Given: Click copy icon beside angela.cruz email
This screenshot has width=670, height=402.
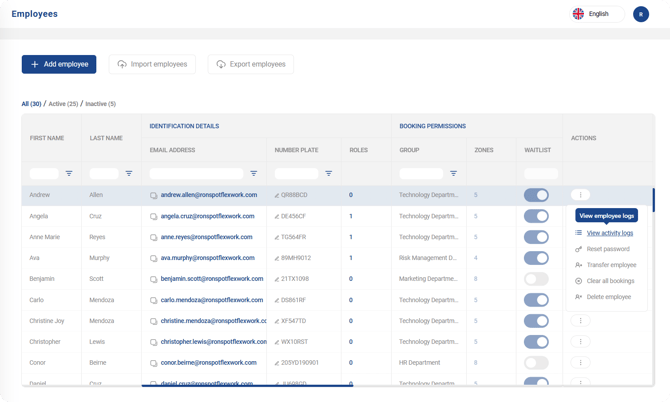Looking at the screenshot, I should pyautogui.click(x=153, y=217).
